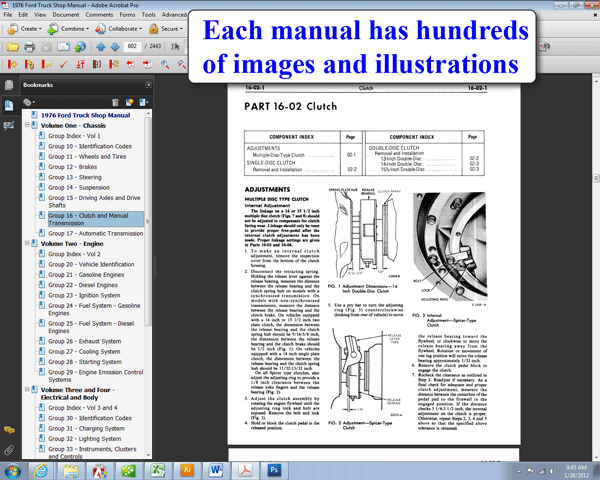Screen dimensions: 600x480
Task: Open the Pages panel icon in sidebar
Action: (x=9, y=85)
